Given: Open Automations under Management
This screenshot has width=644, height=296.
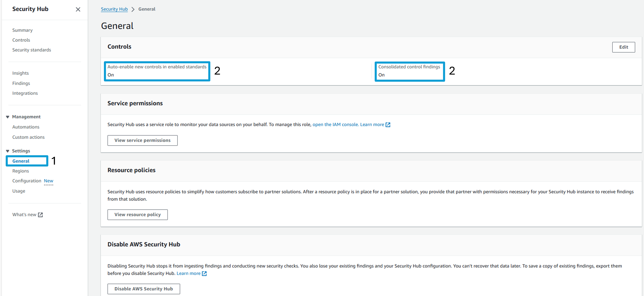Looking at the screenshot, I should click(x=26, y=127).
